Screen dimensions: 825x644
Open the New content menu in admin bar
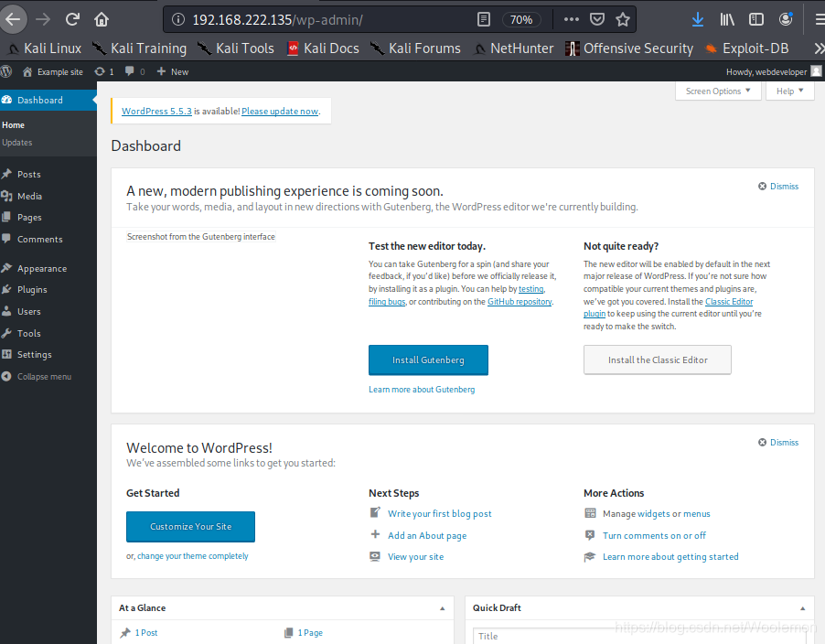click(x=173, y=71)
